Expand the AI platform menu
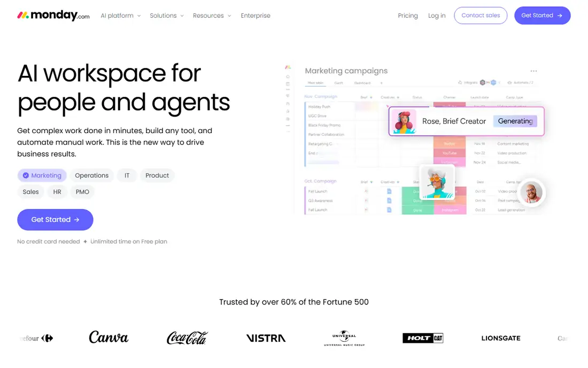 (120, 16)
